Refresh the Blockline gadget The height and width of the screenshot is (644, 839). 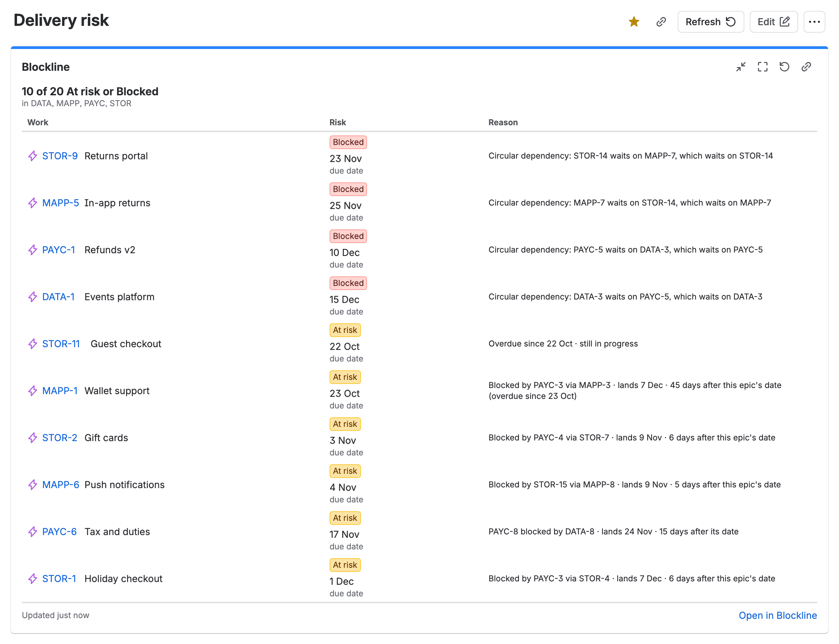[x=784, y=67]
